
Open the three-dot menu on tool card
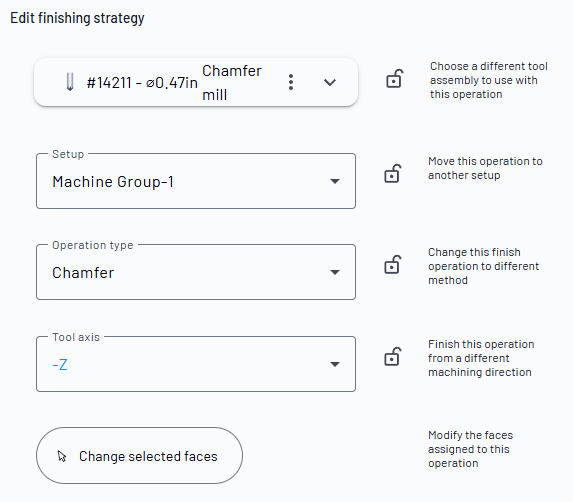click(291, 82)
